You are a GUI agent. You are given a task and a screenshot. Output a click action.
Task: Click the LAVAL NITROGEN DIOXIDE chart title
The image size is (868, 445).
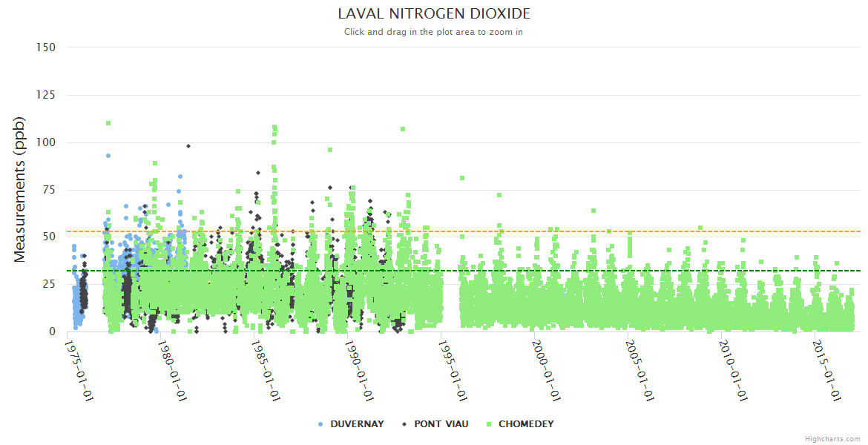pyautogui.click(x=434, y=14)
